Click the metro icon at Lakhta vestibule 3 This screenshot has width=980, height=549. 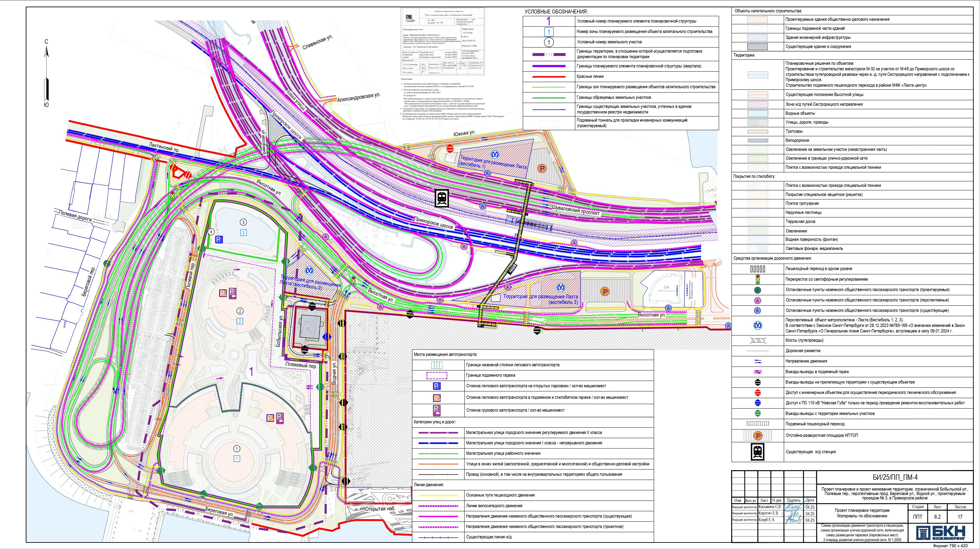(x=561, y=287)
